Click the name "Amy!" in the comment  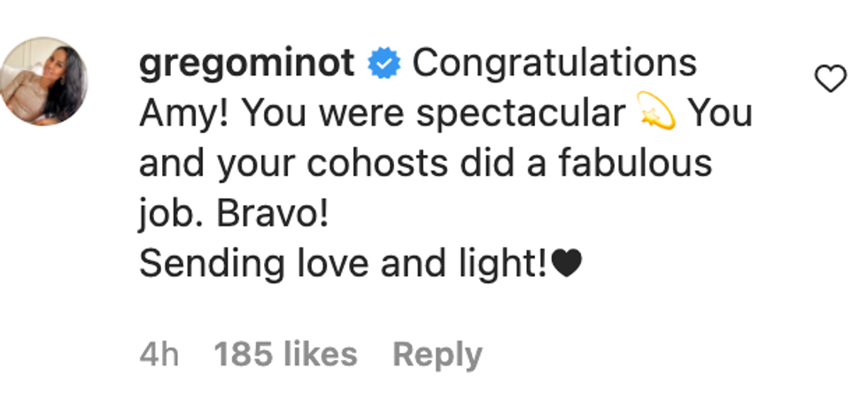point(184,114)
